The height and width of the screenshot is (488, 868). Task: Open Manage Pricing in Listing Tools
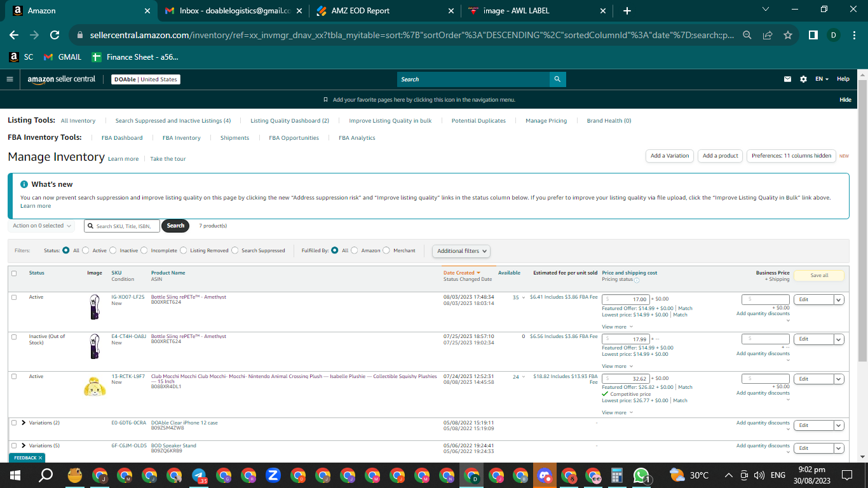(x=546, y=121)
